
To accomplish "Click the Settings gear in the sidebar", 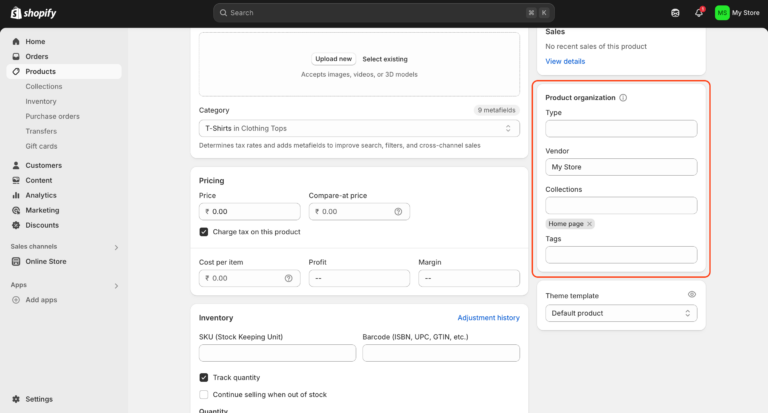I will 16,399.
